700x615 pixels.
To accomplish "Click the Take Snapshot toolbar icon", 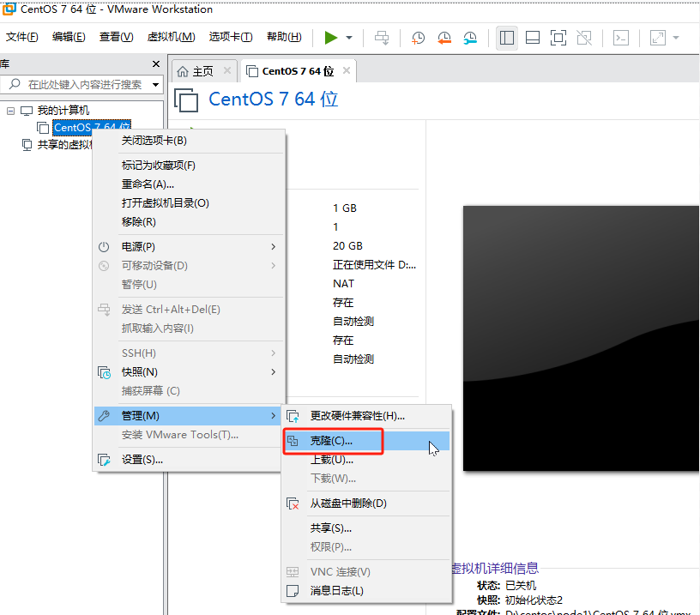I will coord(419,38).
